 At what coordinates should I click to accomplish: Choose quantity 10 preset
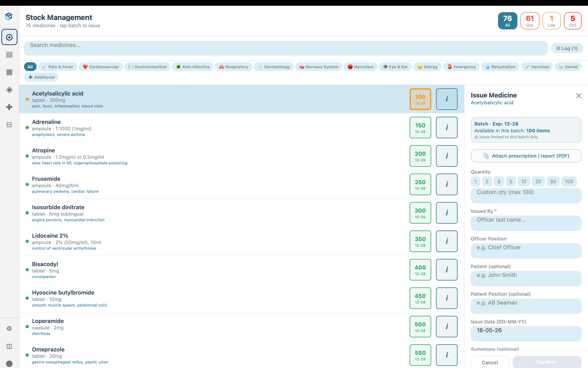pyautogui.click(x=523, y=181)
